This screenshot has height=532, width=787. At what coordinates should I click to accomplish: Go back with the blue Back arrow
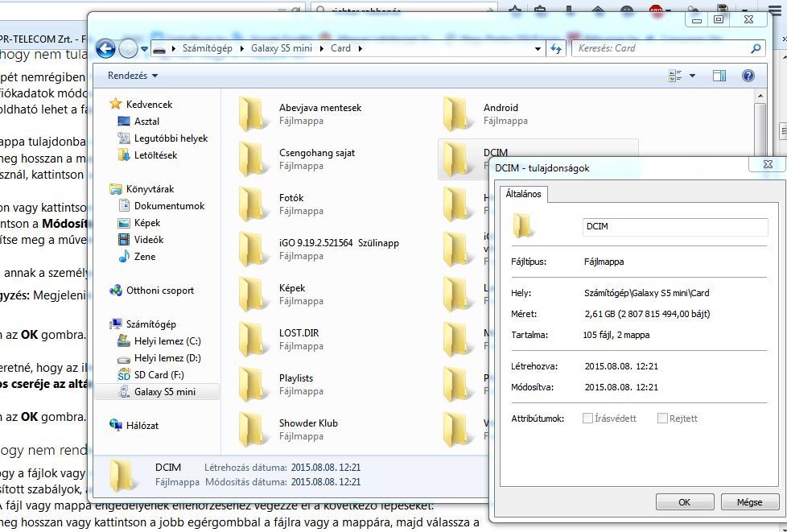(x=105, y=48)
